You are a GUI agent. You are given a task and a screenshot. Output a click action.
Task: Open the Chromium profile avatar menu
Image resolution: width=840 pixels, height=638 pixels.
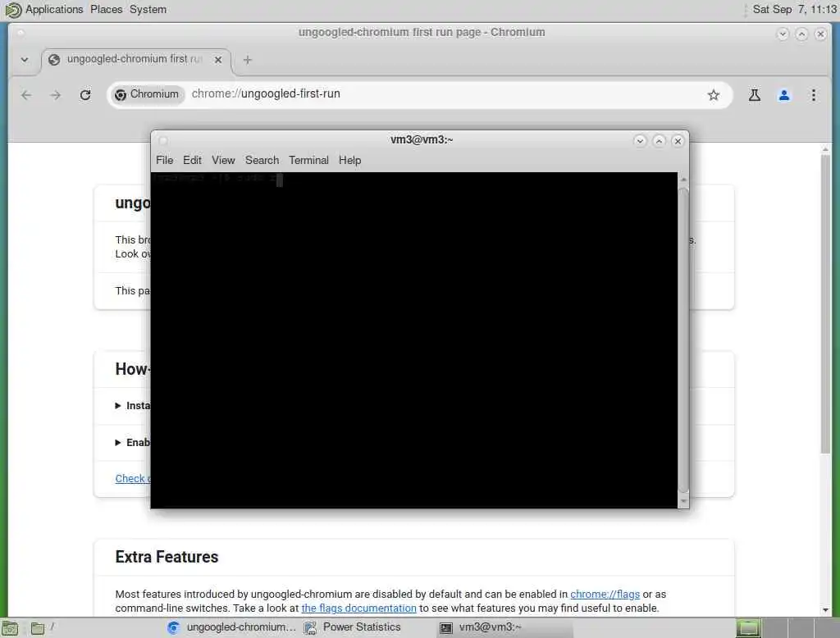tap(783, 95)
